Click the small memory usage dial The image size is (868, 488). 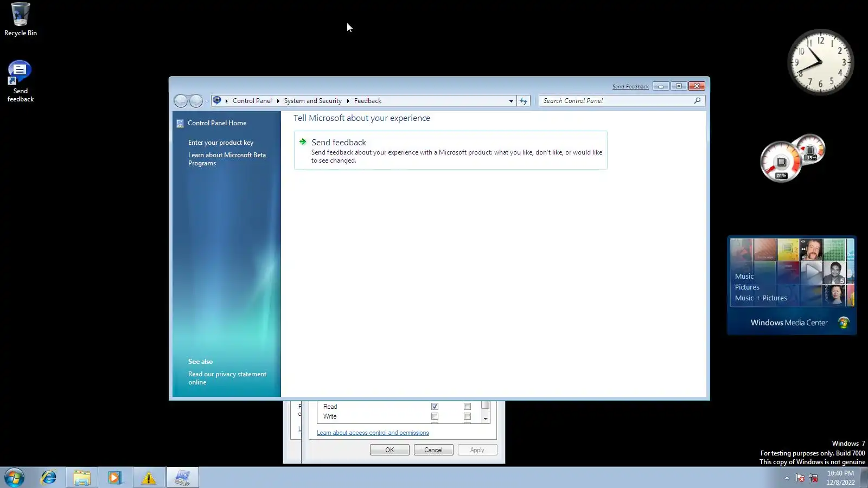(810, 149)
